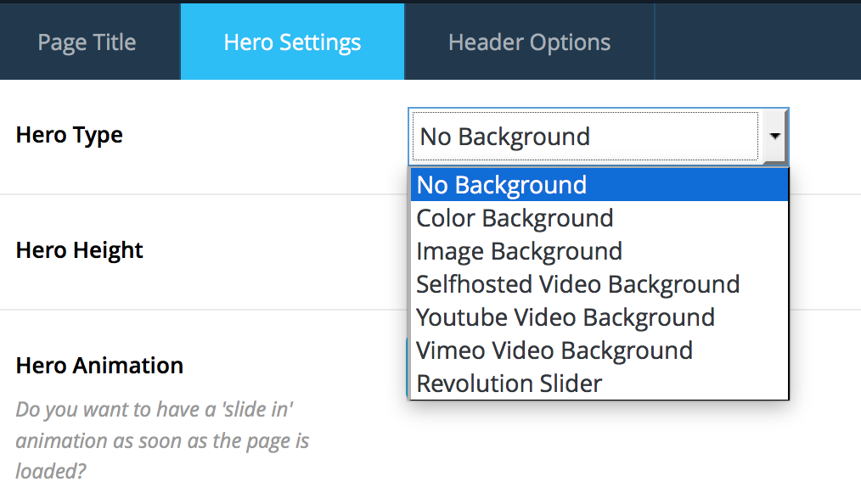The height and width of the screenshot is (504, 861).
Task: Choose Selfhosted Video Background option
Action: 599,284
